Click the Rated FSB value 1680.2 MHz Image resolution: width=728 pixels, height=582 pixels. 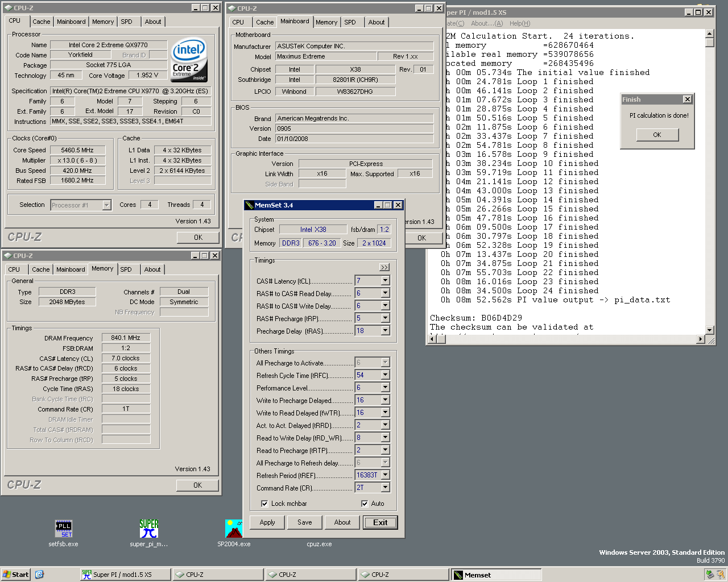coord(77,180)
